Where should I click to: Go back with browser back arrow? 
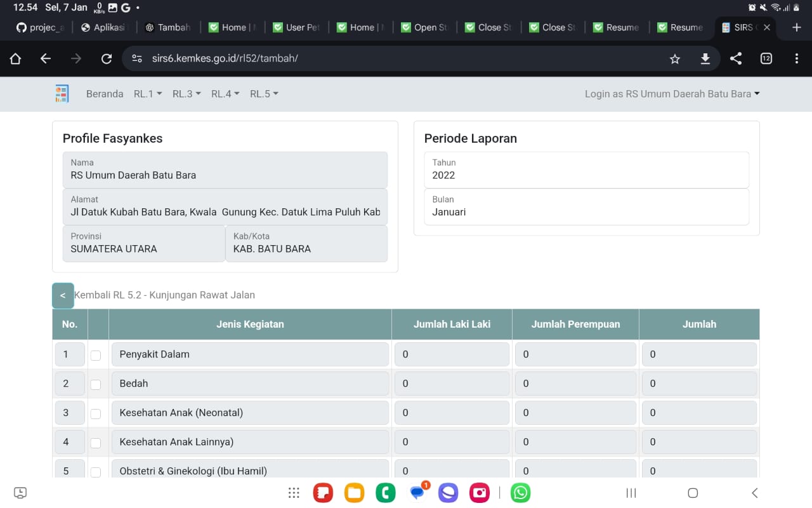[46, 58]
